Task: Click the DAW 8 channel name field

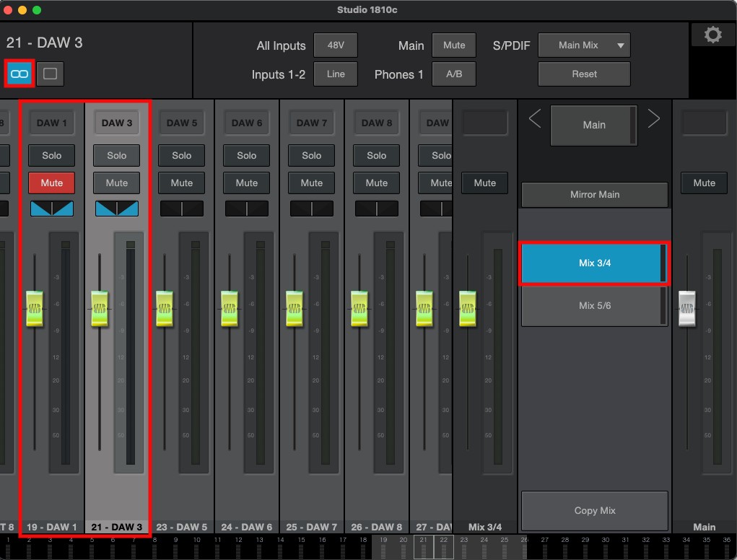Action: tap(376, 123)
